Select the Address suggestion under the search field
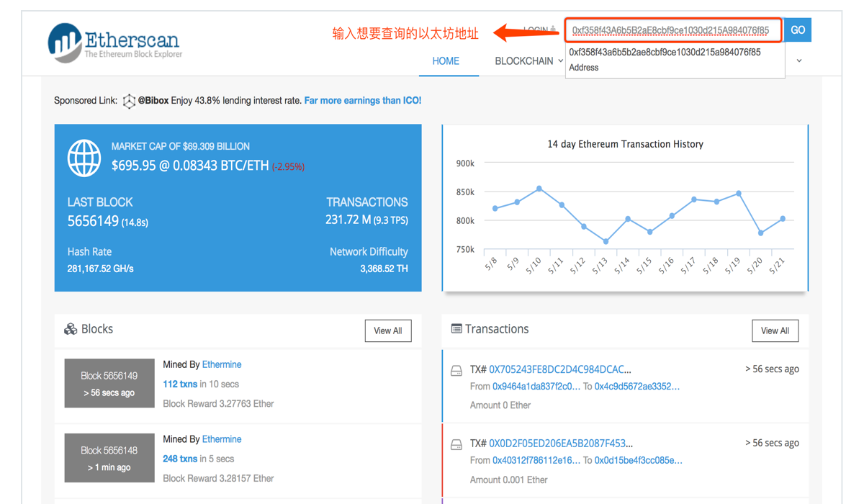The width and height of the screenshot is (864, 504). pyautogui.click(x=584, y=68)
